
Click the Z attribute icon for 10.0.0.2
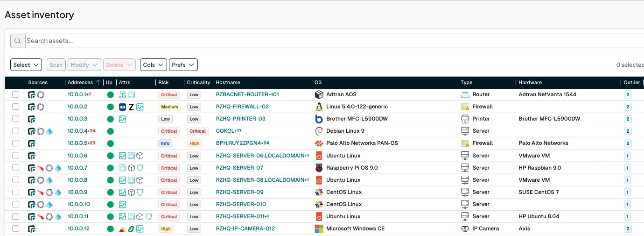coord(131,107)
